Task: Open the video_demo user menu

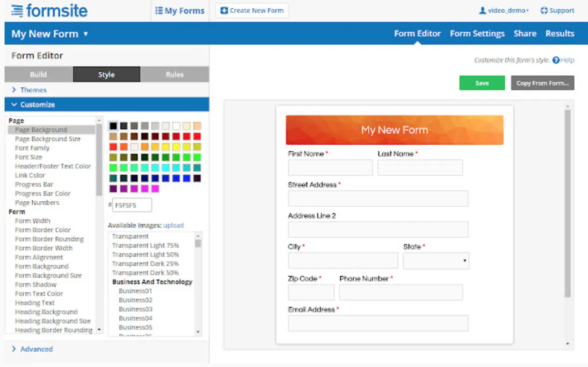Action: coord(504,10)
